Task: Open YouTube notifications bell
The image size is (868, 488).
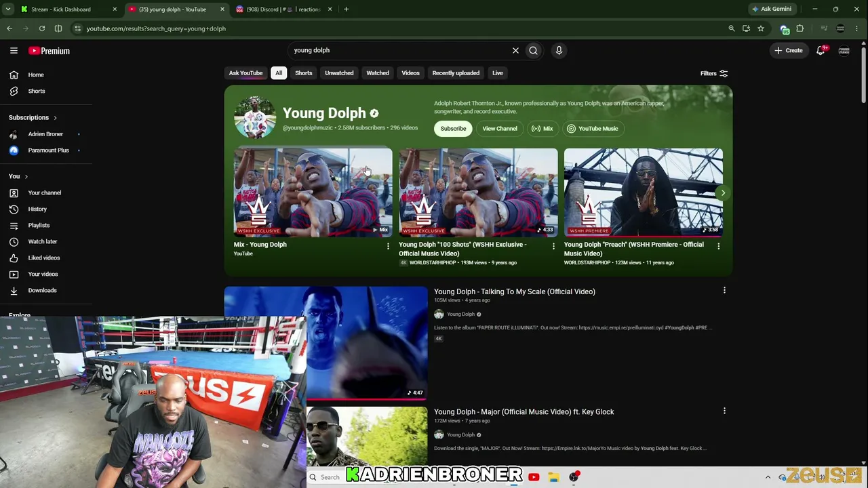Action: (821, 50)
